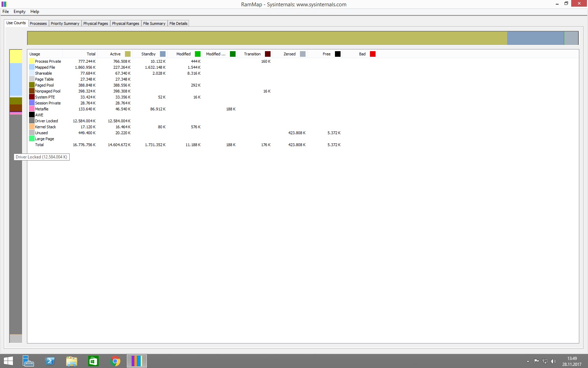The width and height of the screenshot is (588, 368).
Task: Click the Free column header
Action: [325, 54]
